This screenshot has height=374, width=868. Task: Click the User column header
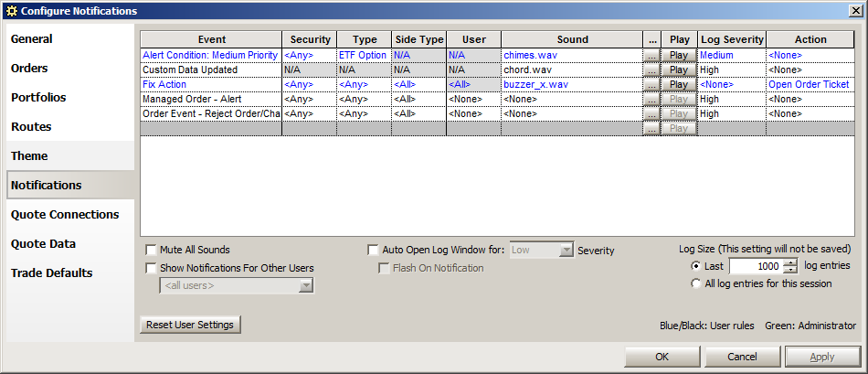click(x=474, y=39)
